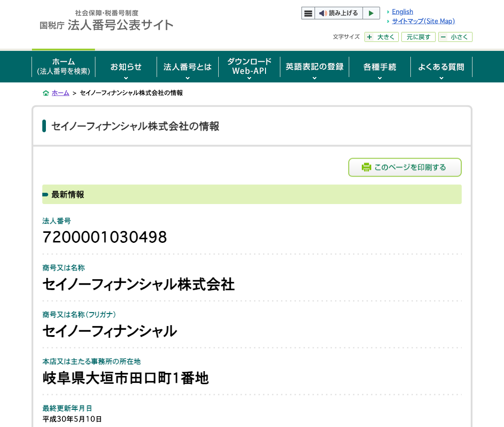Expand the 法人番号とは menu
The image size is (504, 427).
(188, 67)
